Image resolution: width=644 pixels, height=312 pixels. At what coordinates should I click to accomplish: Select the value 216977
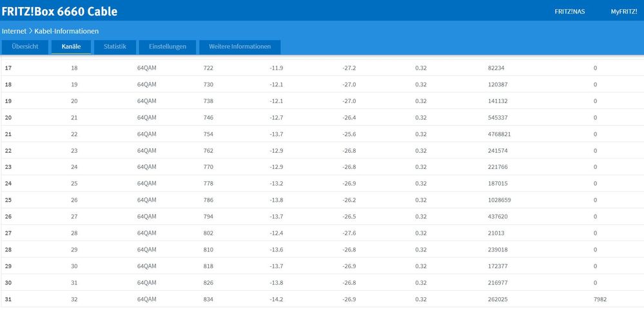(498, 283)
